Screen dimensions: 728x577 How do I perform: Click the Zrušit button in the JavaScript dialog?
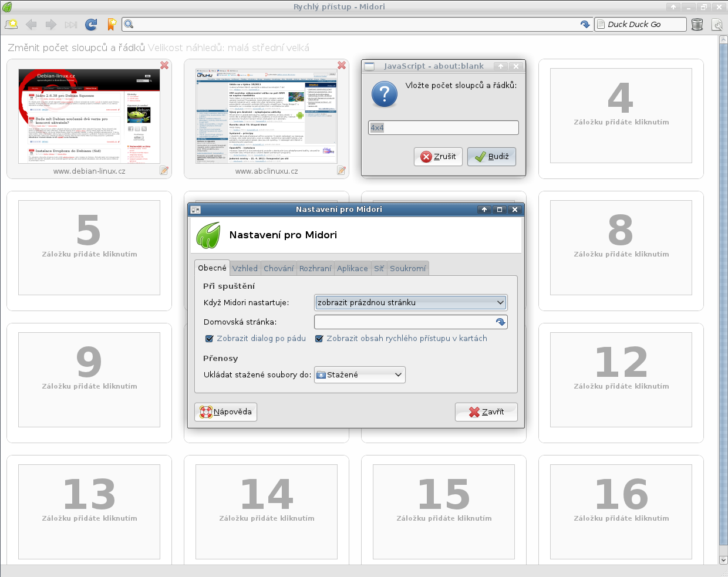pos(439,157)
